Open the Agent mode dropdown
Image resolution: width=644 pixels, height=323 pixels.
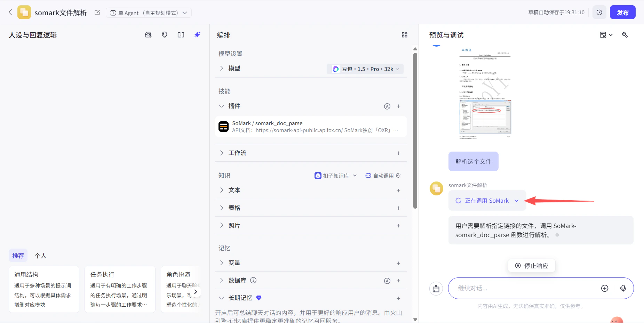point(149,13)
